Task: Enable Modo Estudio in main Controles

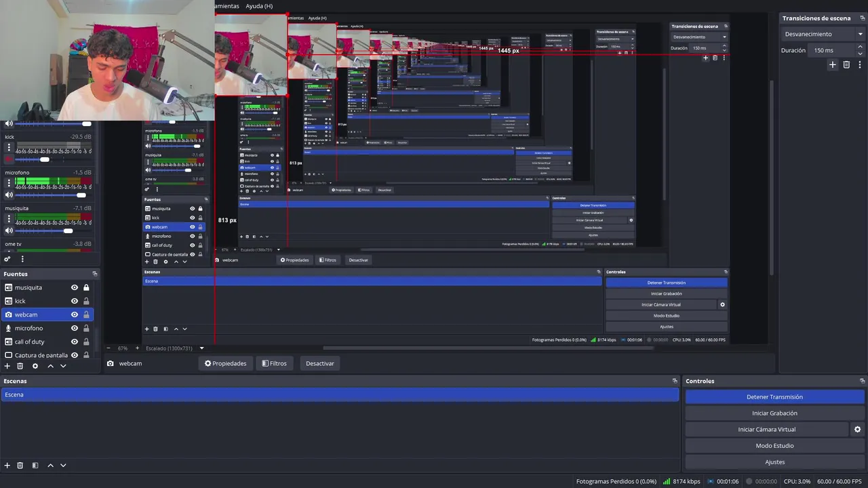Action: [x=774, y=445]
